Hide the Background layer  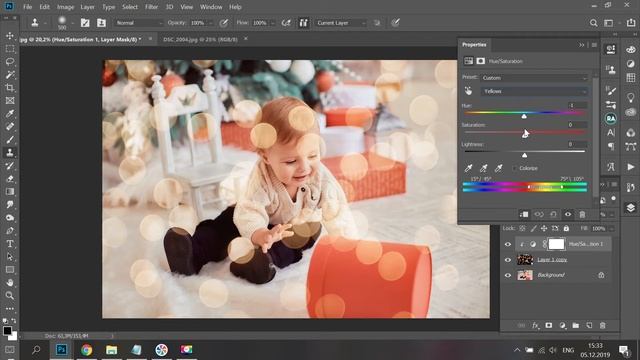(x=508, y=276)
